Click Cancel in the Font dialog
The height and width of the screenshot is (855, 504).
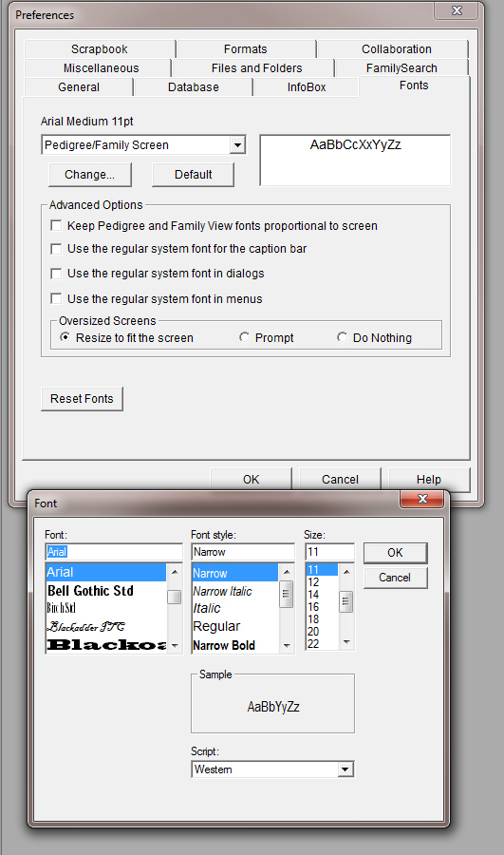[395, 578]
